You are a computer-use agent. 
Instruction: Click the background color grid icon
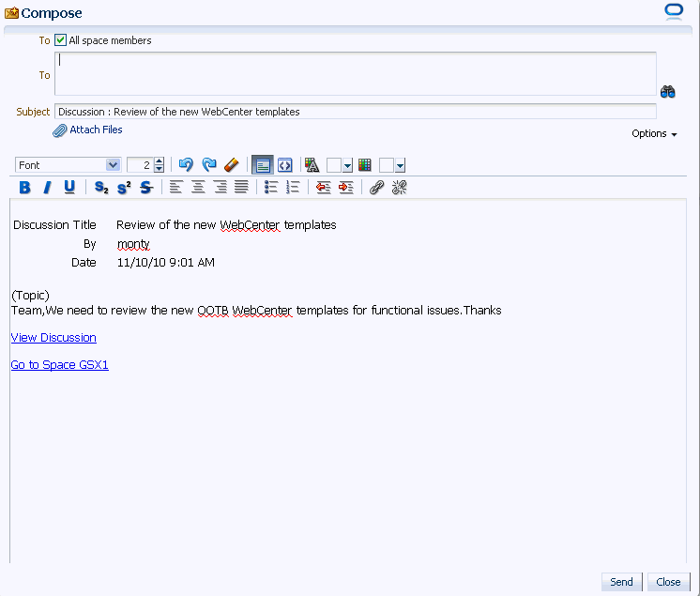tap(365, 165)
